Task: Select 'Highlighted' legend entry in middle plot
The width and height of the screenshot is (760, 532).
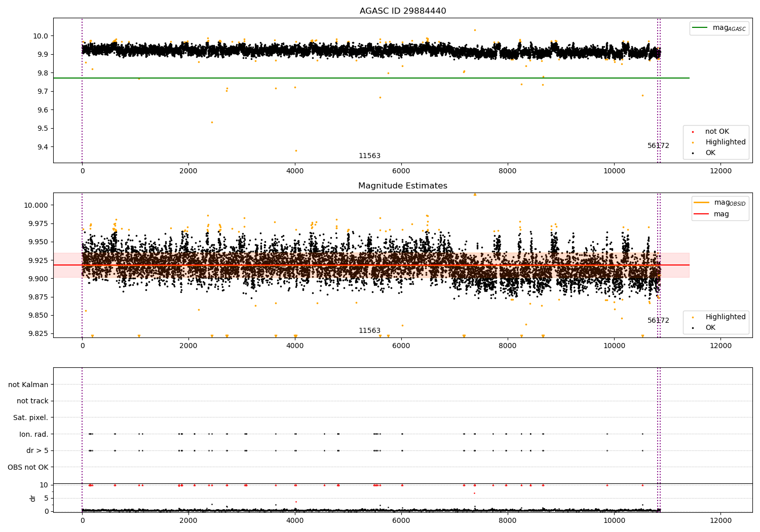Action: (725, 317)
